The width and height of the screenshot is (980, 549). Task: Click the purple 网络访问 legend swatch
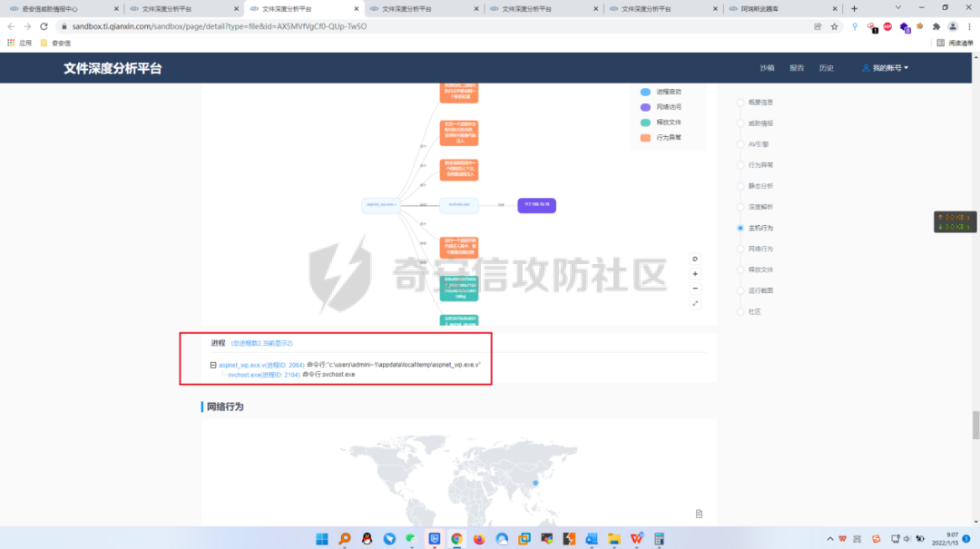pyautogui.click(x=645, y=107)
